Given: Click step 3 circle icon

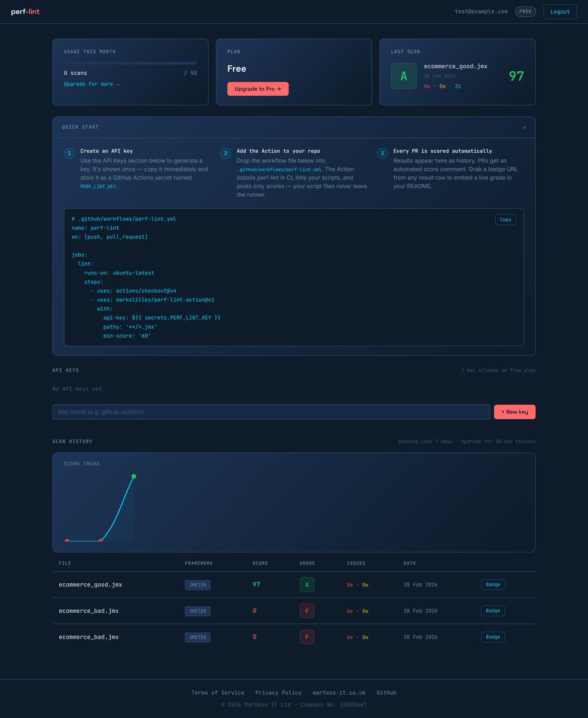Looking at the screenshot, I should 382,154.
